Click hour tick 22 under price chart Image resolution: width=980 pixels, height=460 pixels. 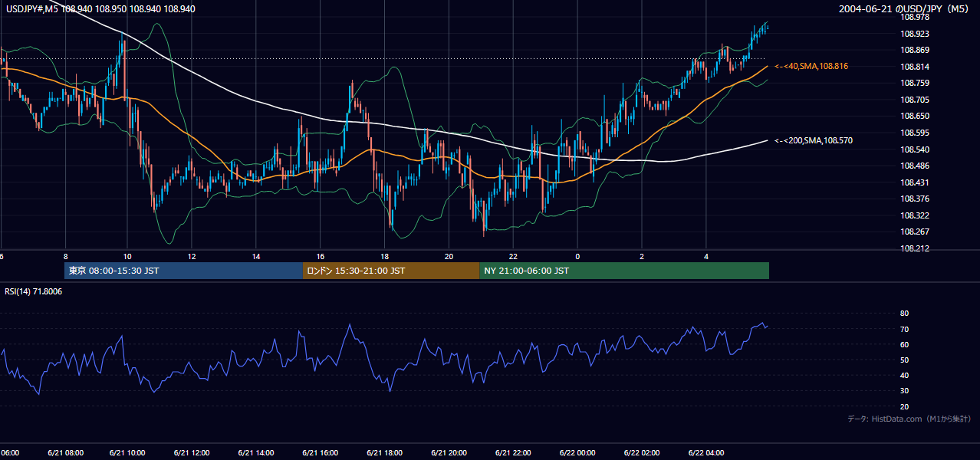pyautogui.click(x=514, y=257)
